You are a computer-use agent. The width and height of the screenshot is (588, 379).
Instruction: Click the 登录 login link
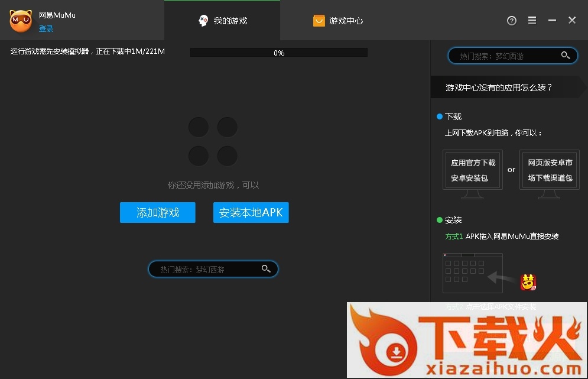point(46,29)
